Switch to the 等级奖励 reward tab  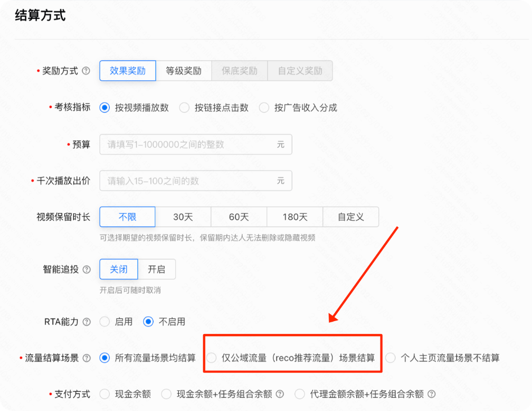[184, 70]
